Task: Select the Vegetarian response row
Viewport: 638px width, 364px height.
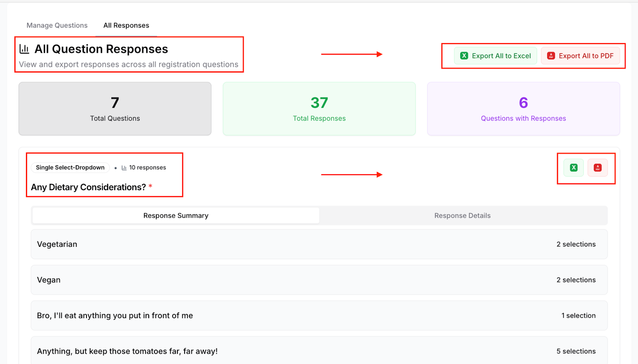Action: 319,244
